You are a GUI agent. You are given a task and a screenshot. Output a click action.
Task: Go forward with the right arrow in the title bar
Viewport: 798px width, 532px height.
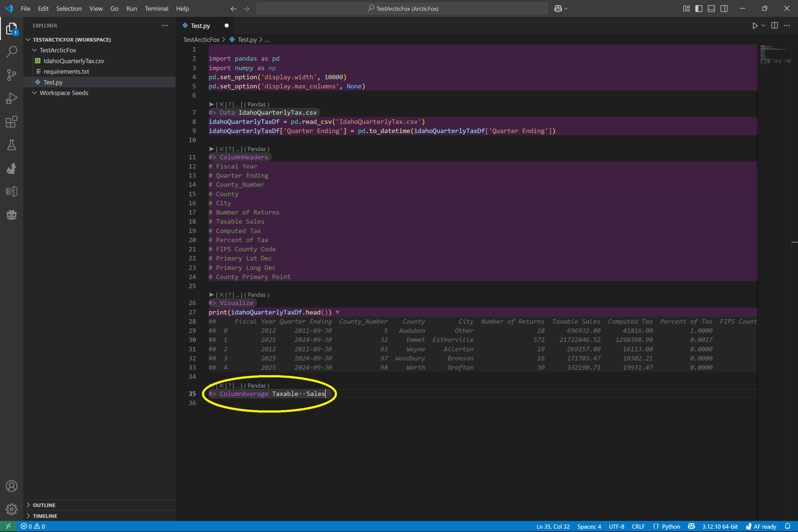pyautogui.click(x=246, y=8)
